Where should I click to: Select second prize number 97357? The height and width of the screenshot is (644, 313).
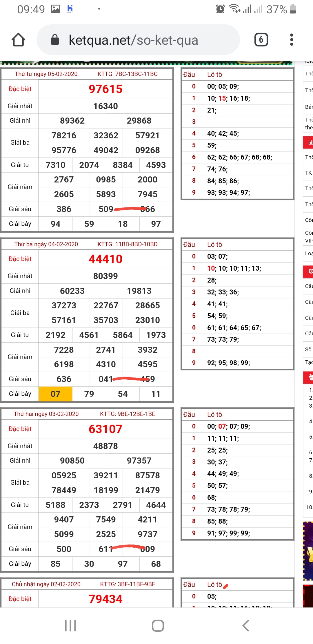click(139, 461)
